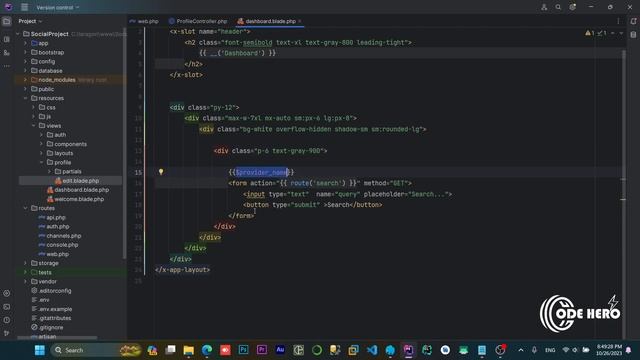Switch to the web.php editor tab

[144, 21]
